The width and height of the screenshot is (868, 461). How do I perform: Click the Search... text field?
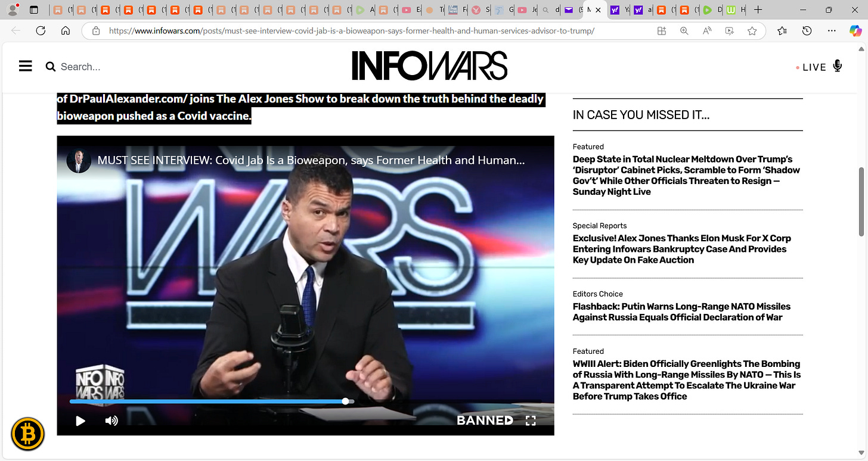[x=80, y=67]
